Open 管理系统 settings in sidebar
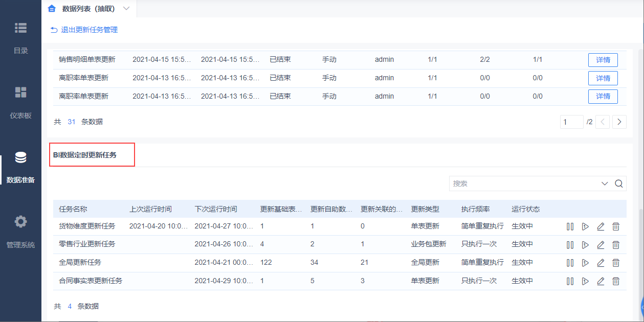Image resolution: width=644 pixels, height=322 pixels. [21, 232]
